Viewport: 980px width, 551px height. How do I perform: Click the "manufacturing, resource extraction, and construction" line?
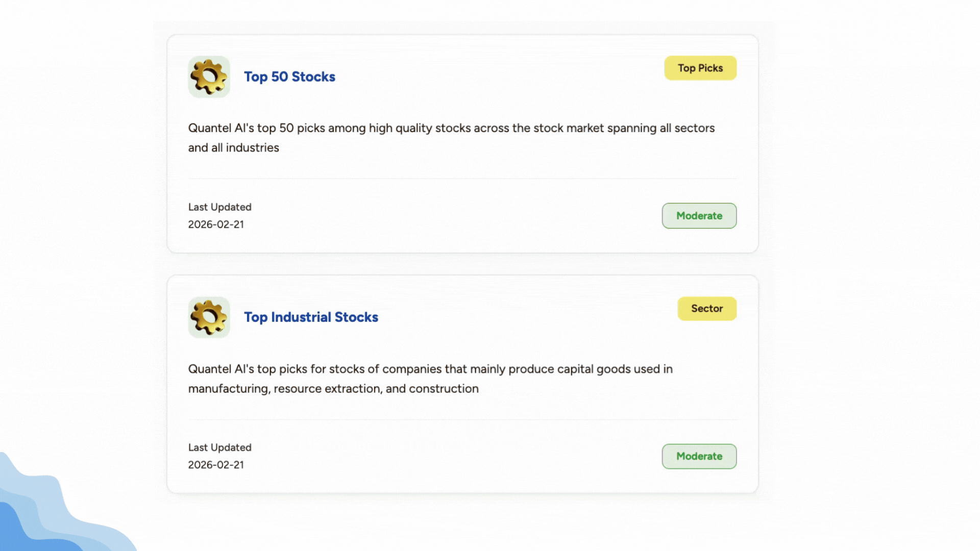click(333, 389)
